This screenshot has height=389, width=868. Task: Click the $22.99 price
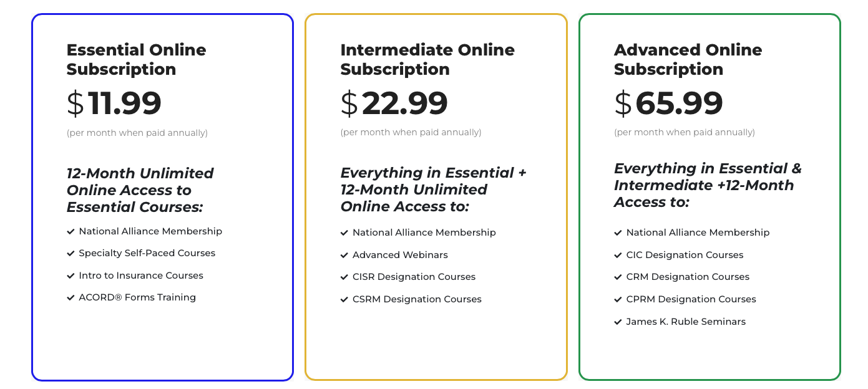coord(394,103)
